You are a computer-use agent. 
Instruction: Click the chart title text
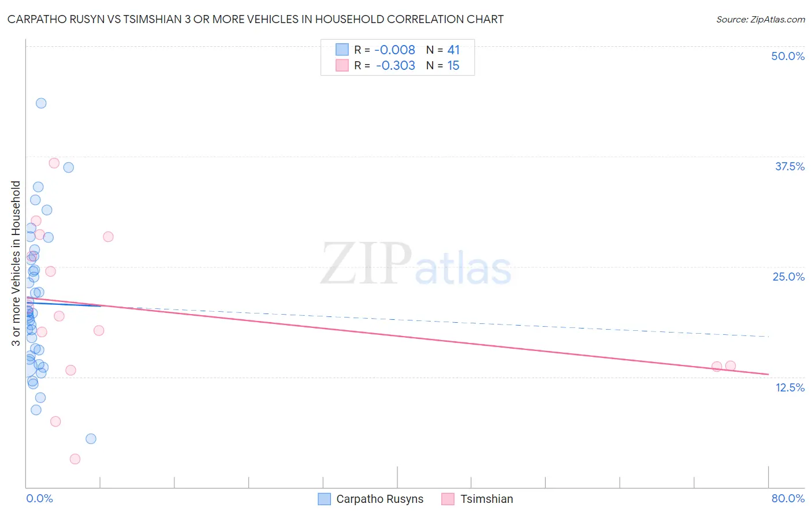tap(255, 19)
